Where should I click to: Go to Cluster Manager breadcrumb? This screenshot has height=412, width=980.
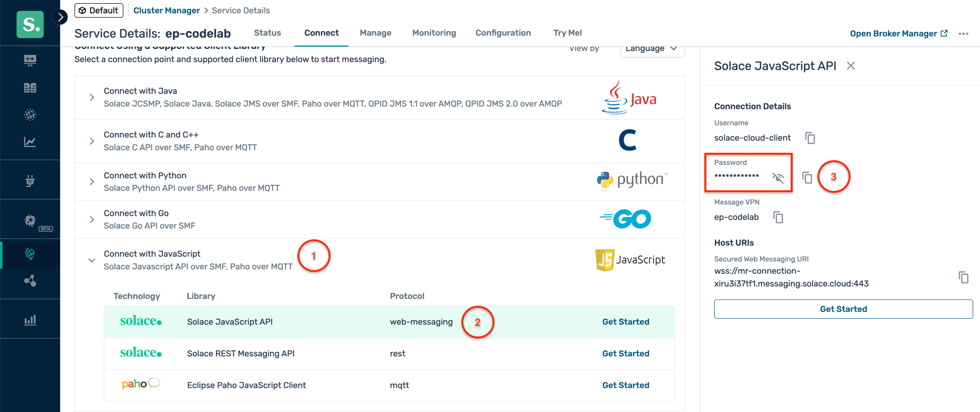pos(166,11)
